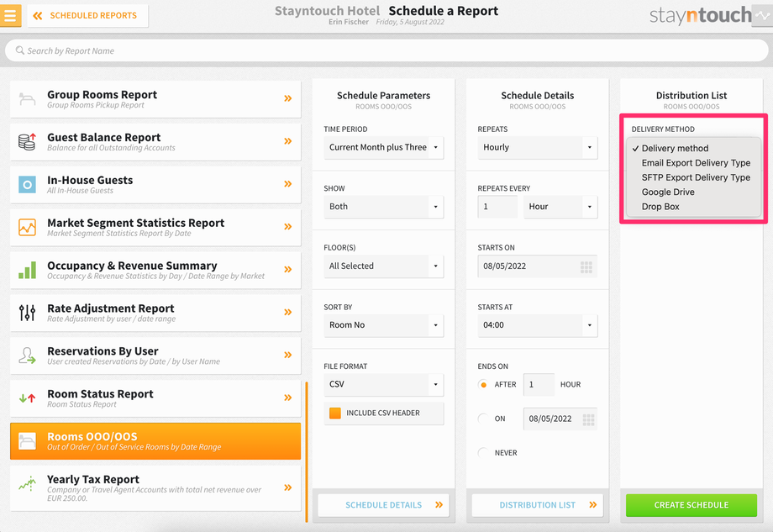The height and width of the screenshot is (532, 773).
Task: Click the Occupancy & Revenue Summary double-chevron arrow
Action: pos(288,270)
